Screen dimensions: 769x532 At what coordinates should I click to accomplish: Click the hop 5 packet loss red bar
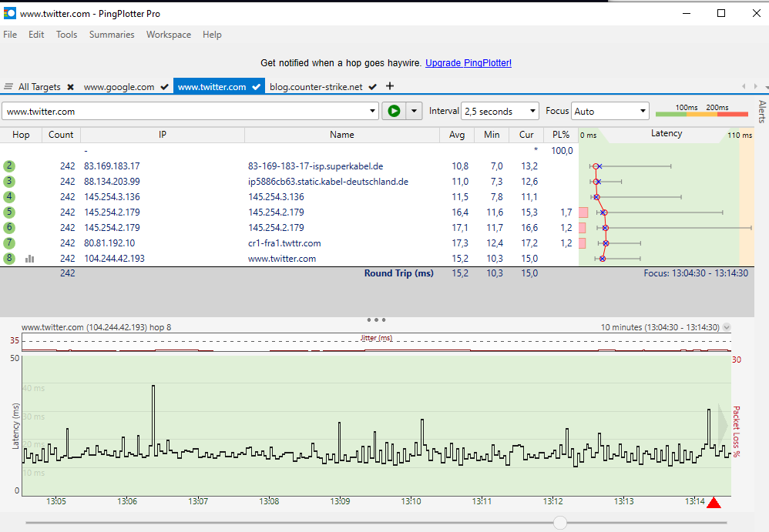pos(583,212)
